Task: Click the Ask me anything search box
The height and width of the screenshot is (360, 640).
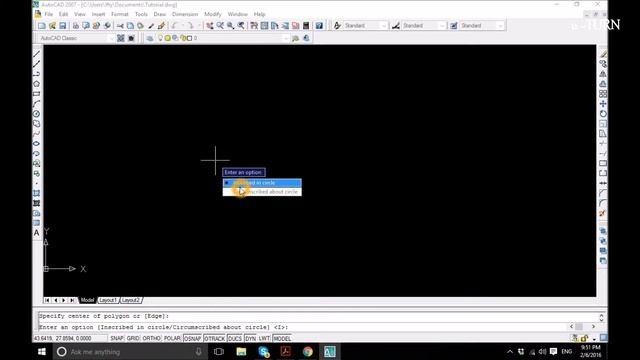Action: tap(130, 352)
